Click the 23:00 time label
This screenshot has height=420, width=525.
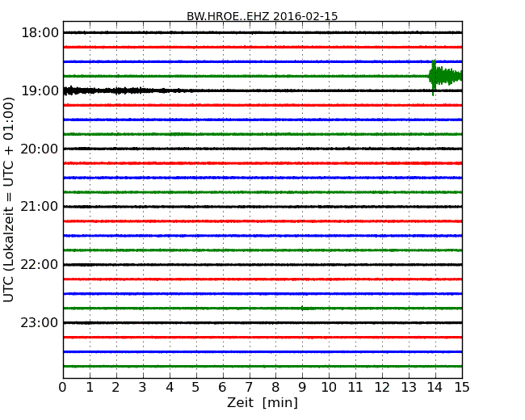[x=40, y=322]
